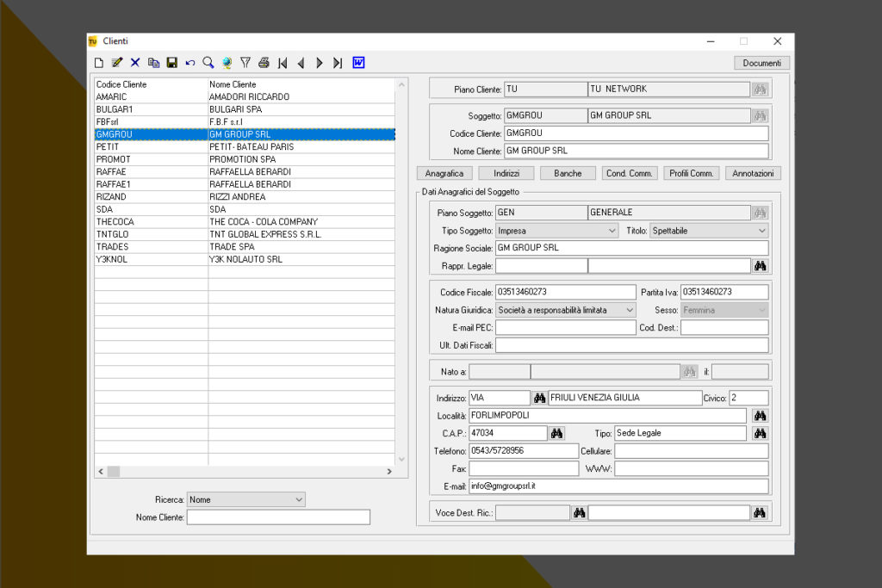Click the Documenti button
This screenshot has height=588, width=882.
pos(761,63)
